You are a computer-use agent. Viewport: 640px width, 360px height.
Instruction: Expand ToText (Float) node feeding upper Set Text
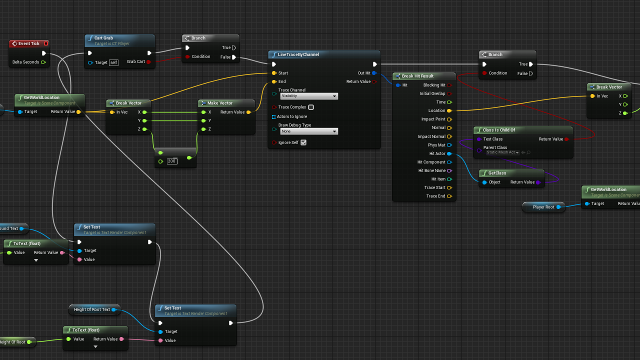(x=36, y=260)
